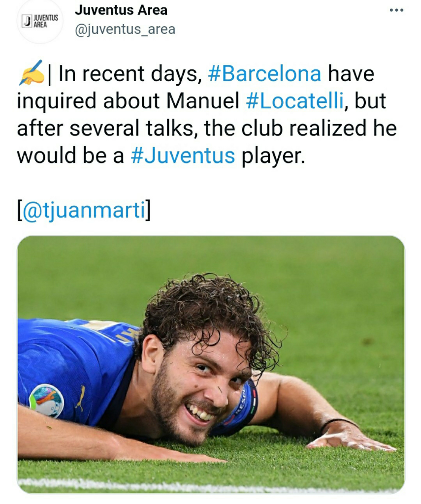Open the three-dot more options menu

click(396, 10)
